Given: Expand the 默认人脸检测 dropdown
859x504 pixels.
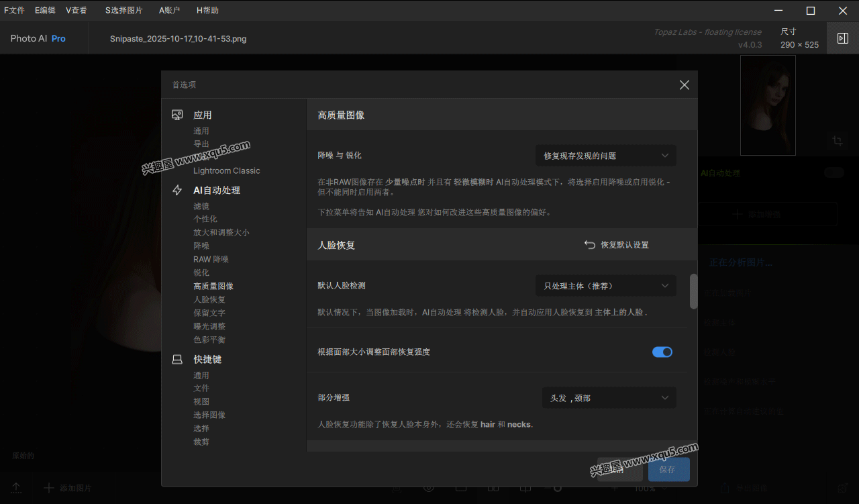Looking at the screenshot, I should click(x=605, y=286).
